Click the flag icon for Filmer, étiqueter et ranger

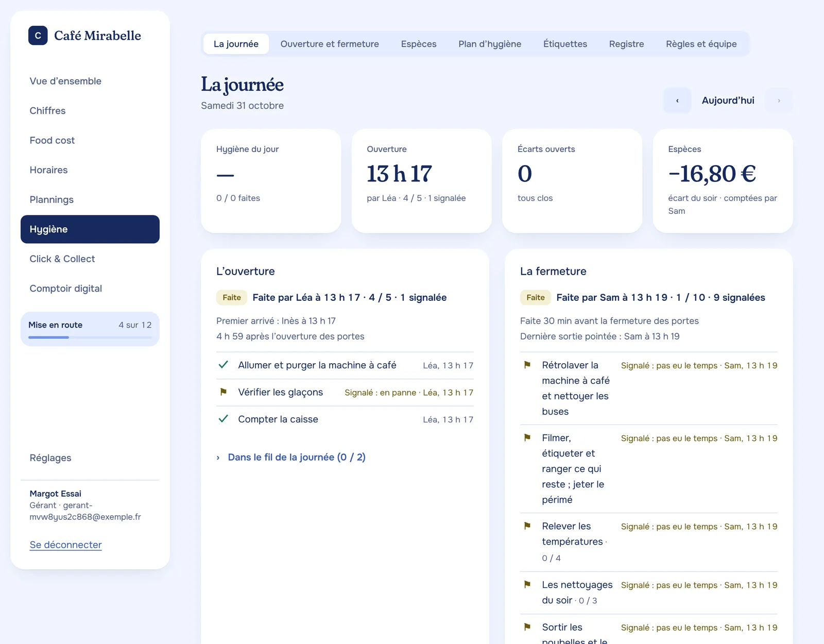point(527,437)
